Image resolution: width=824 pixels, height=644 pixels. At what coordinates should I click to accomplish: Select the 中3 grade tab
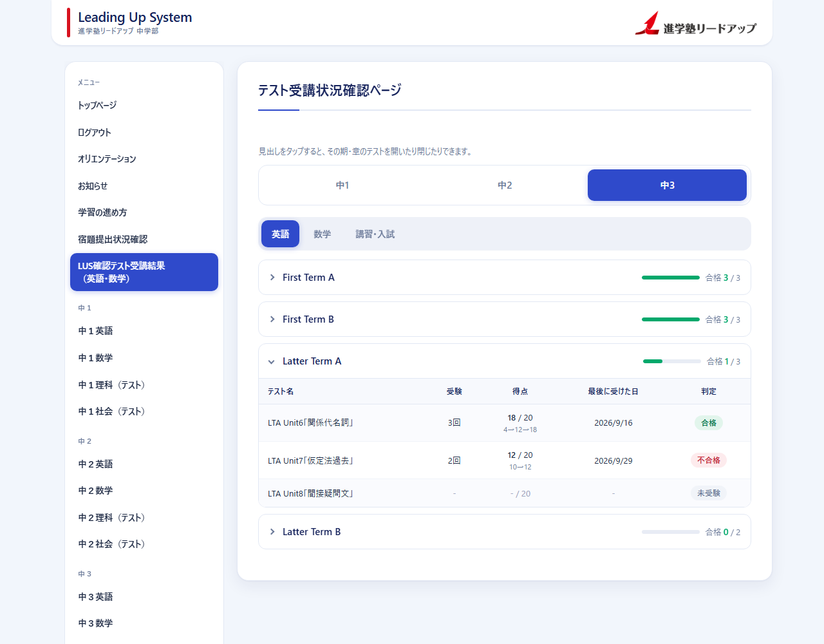pyautogui.click(x=667, y=185)
